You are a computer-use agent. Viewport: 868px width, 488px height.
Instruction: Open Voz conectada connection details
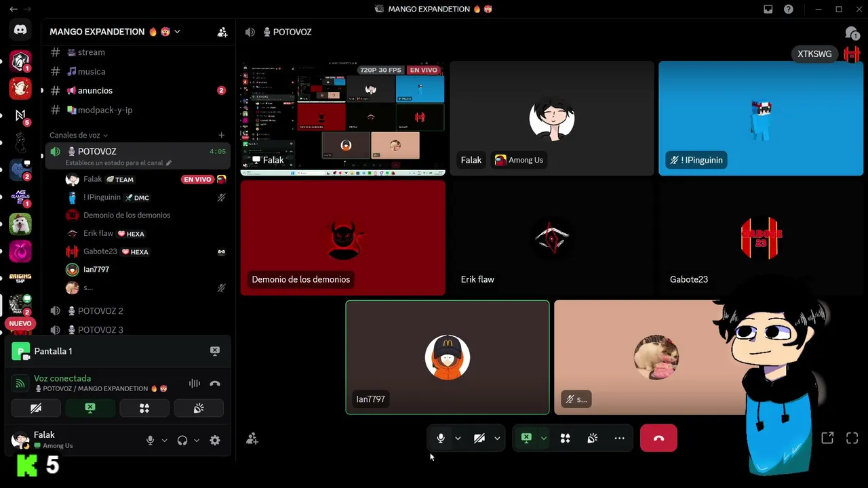click(62, 378)
